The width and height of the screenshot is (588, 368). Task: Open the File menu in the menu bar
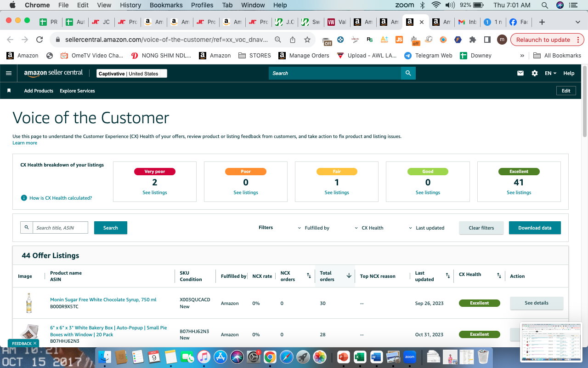point(63,5)
